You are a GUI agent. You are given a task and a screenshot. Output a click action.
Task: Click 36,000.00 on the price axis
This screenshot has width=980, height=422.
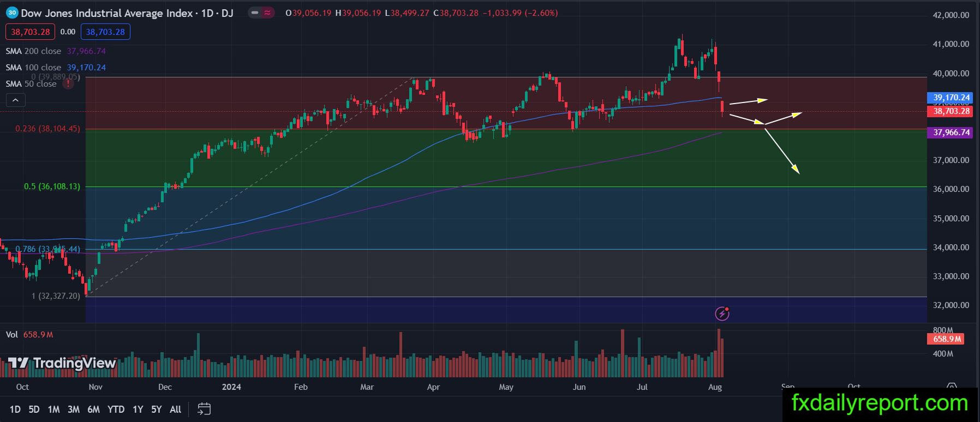pyautogui.click(x=951, y=189)
